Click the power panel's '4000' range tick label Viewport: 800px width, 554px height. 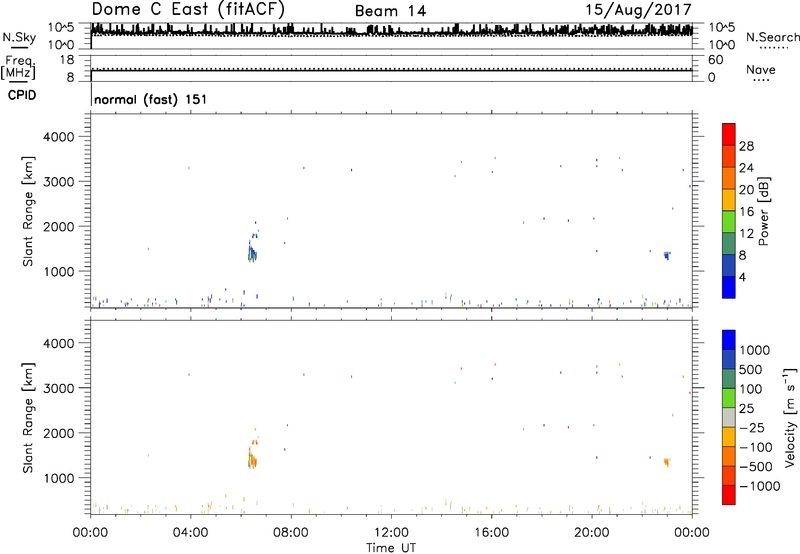(x=58, y=137)
